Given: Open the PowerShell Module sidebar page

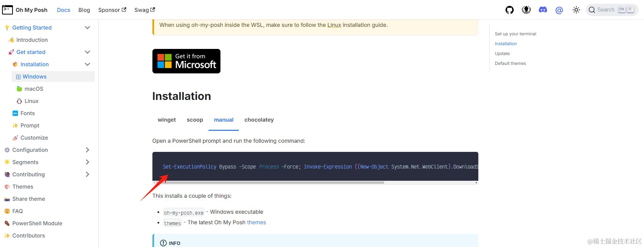Looking at the screenshot, I should 37,223.
